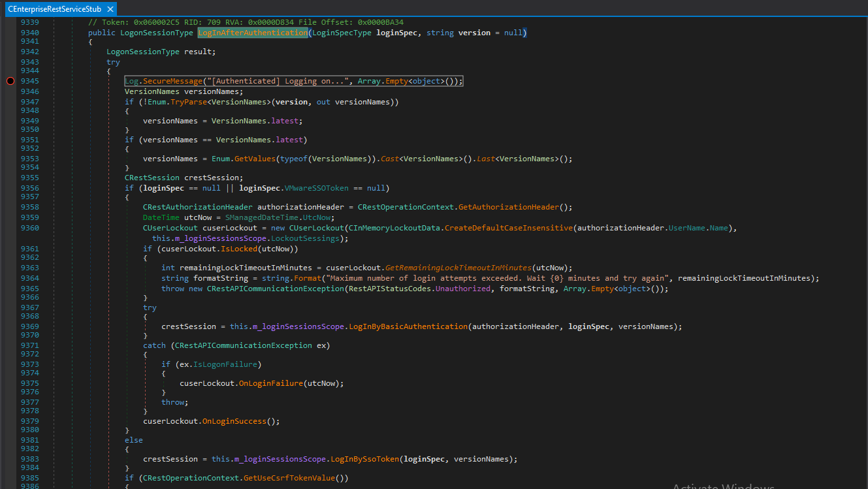Click line number 9369 in the gutter
The height and width of the screenshot is (489, 868).
pyautogui.click(x=30, y=326)
